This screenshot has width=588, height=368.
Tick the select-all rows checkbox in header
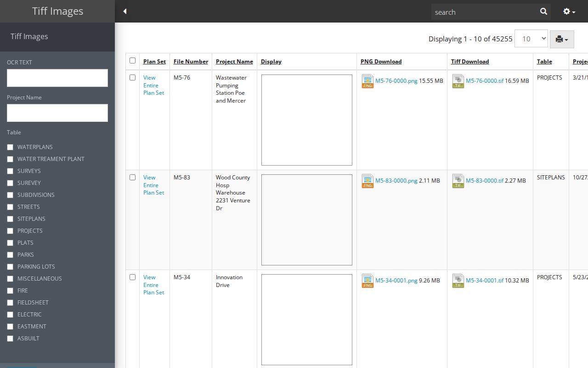coord(133,61)
